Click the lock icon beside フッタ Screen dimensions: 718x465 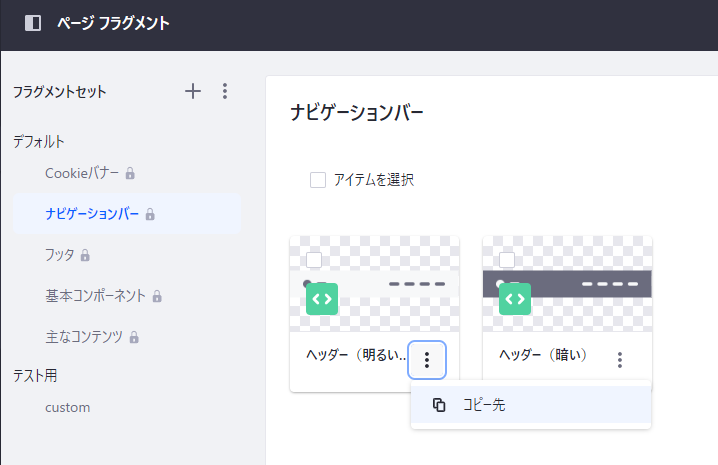tap(85, 255)
